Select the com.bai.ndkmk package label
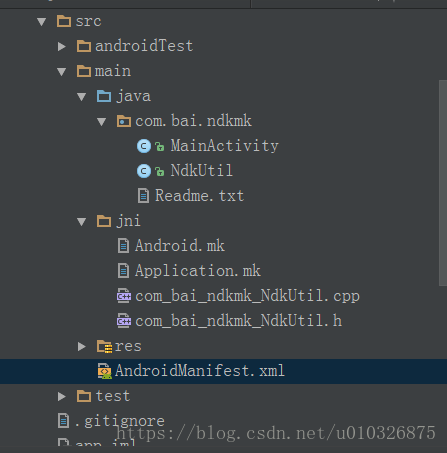Image resolution: width=447 pixels, height=453 pixels. (193, 121)
